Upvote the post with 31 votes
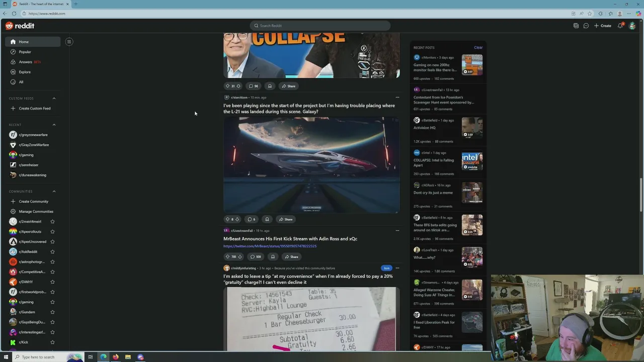This screenshot has height=362, width=644. [227, 86]
